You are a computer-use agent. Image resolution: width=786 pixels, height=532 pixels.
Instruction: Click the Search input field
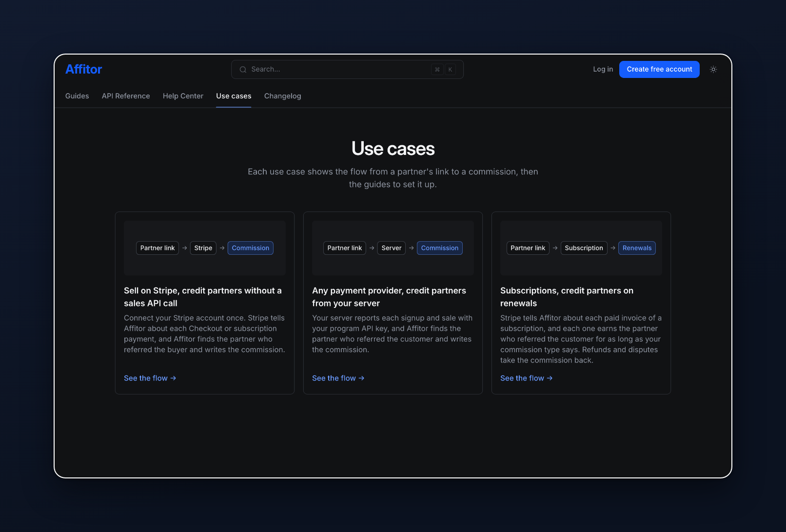(347, 69)
